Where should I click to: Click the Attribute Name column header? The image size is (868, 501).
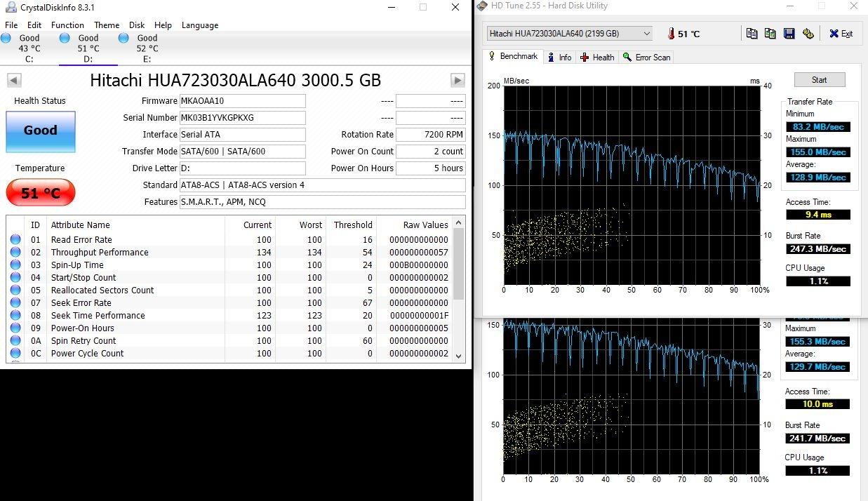pos(135,225)
